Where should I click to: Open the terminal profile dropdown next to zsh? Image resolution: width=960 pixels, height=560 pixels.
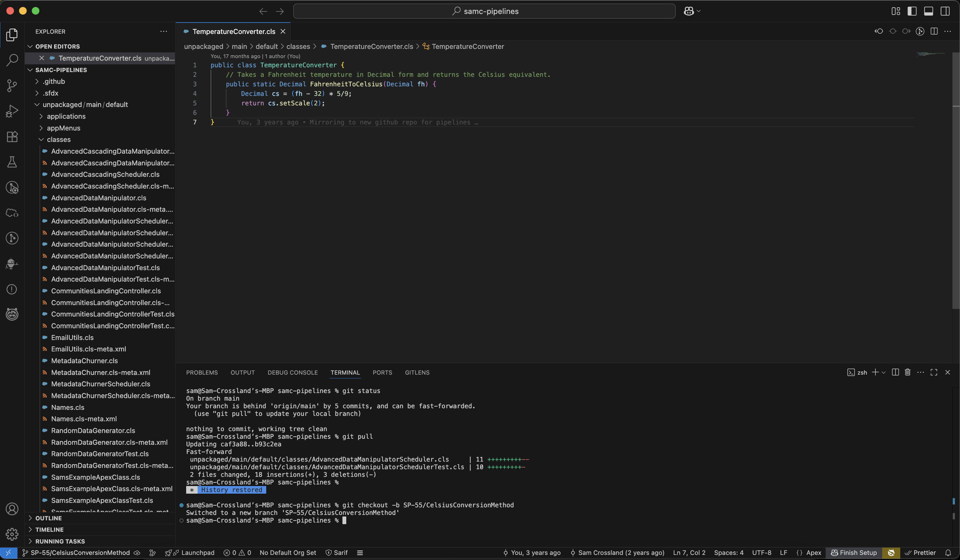pos(884,372)
